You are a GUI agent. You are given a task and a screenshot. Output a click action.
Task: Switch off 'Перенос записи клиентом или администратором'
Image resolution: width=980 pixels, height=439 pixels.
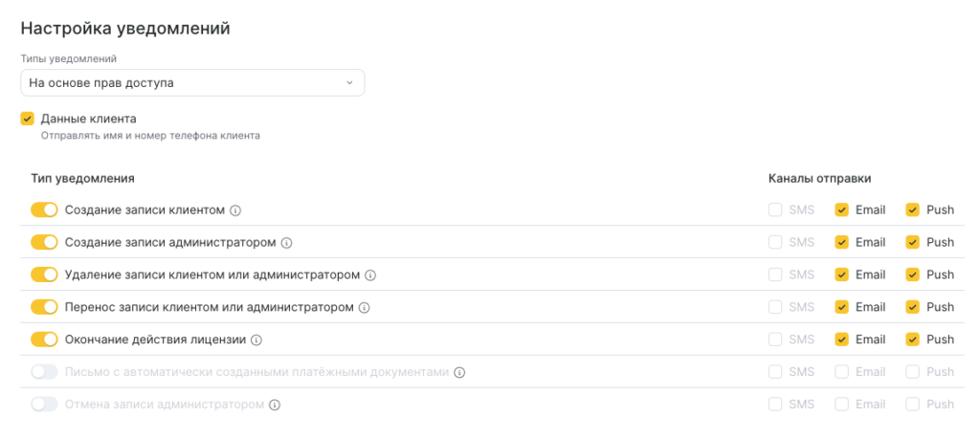tap(44, 307)
